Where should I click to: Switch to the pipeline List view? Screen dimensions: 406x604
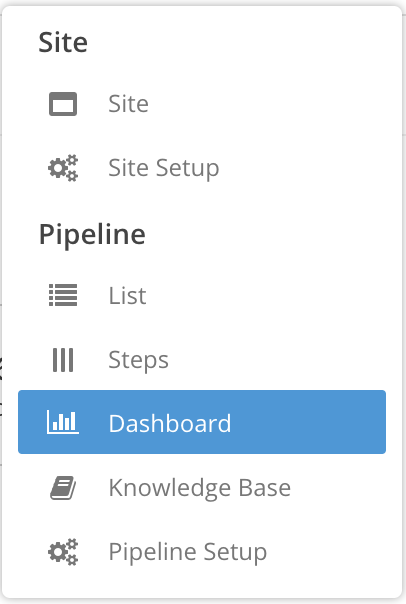128,295
